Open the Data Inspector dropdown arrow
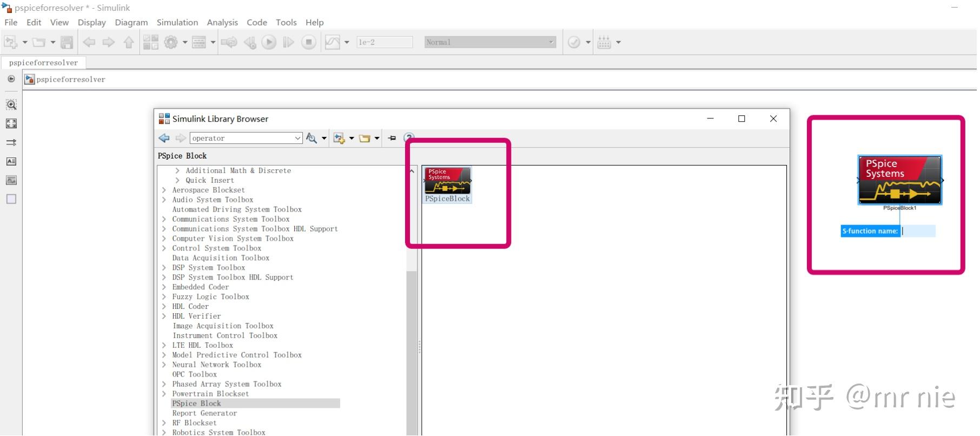980x436 pixels. (x=347, y=42)
